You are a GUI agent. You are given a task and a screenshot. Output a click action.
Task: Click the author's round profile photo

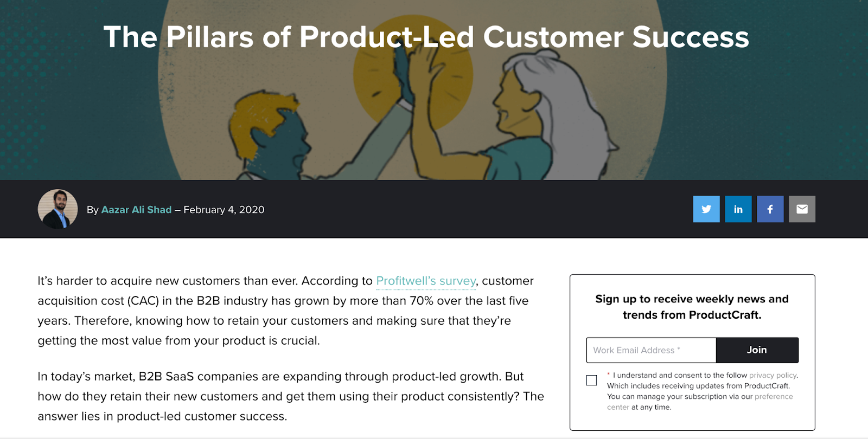58,209
